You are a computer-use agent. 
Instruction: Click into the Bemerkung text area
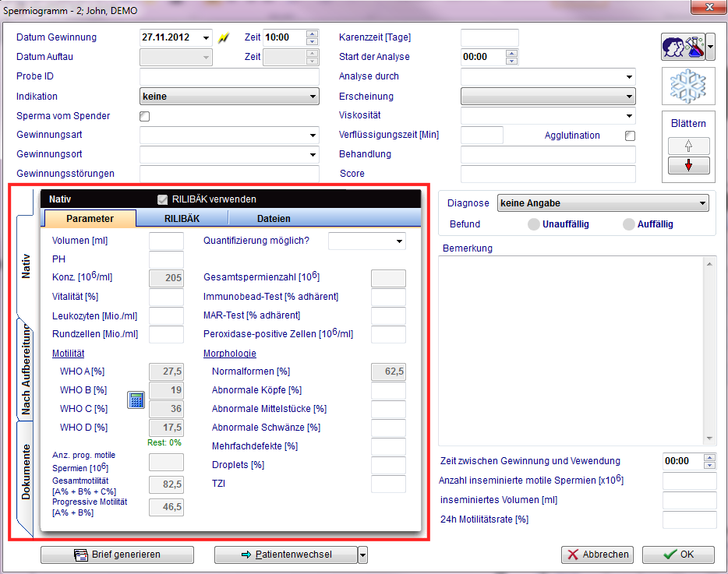(x=571, y=350)
